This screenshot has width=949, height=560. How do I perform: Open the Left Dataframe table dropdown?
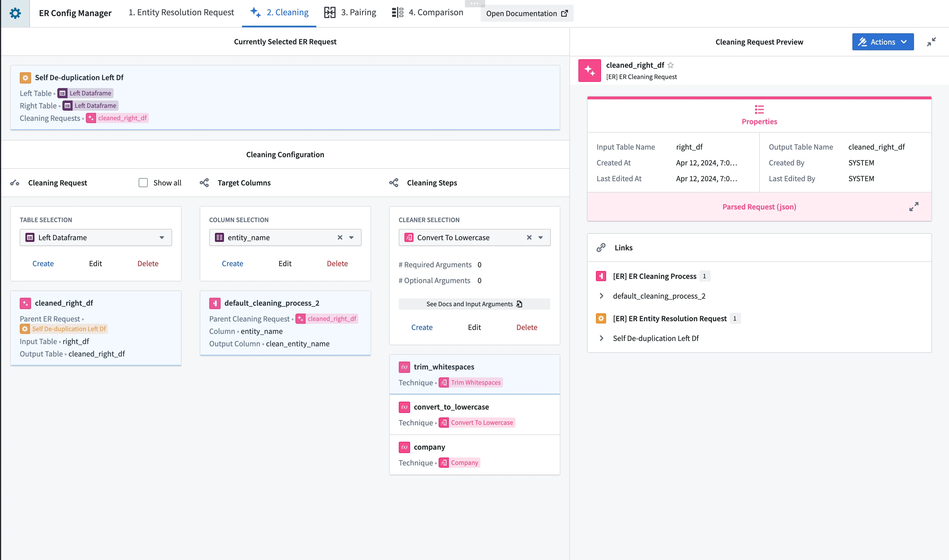162,237
